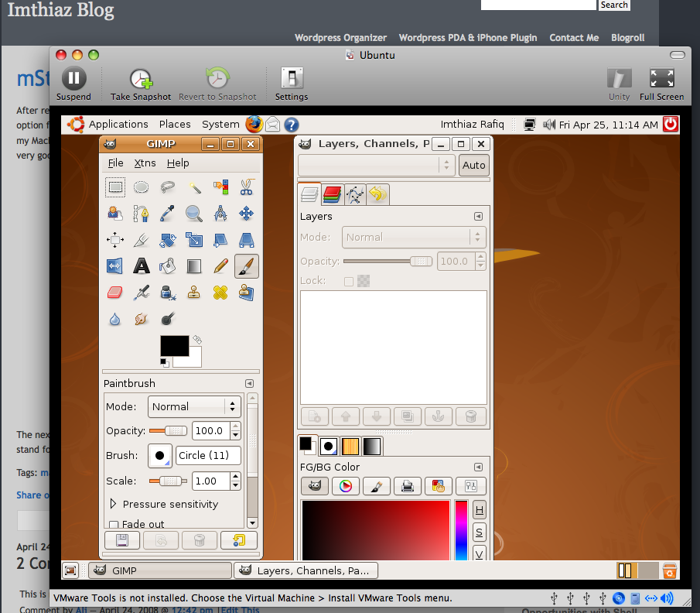This screenshot has width=700, height=613.
Task: Select the Airbrush tool
Action: point(141,293)
